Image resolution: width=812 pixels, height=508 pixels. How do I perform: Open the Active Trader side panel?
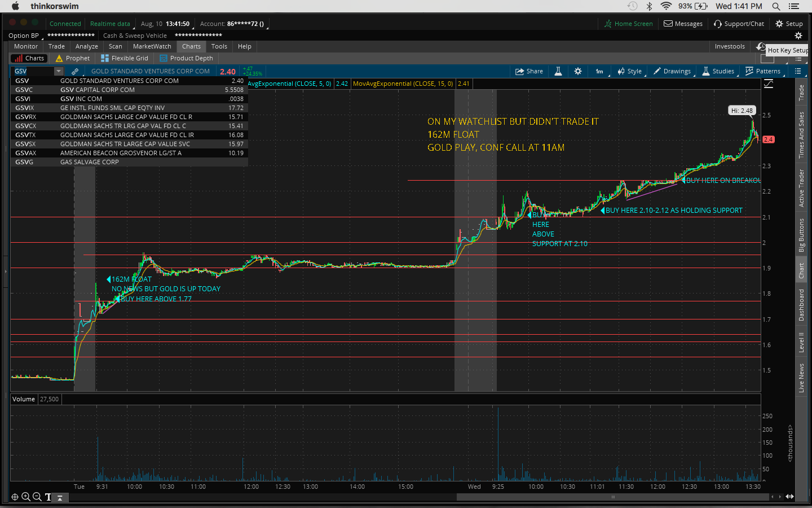[x=801, y=188]
